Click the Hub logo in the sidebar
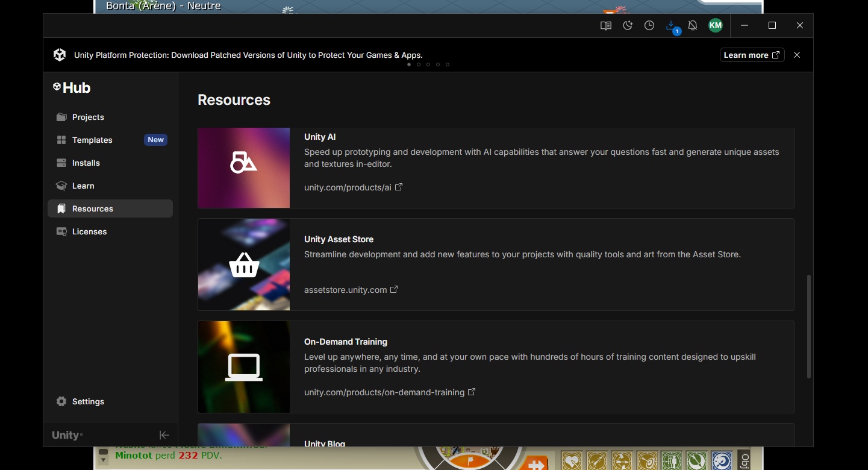 pyautogui.click(x=72, y=88)
